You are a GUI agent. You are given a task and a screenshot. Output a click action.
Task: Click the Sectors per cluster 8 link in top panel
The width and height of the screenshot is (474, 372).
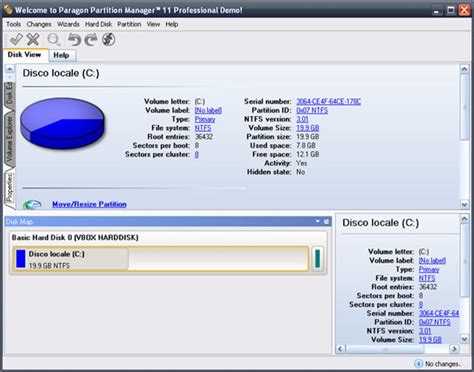pos(197,155)
